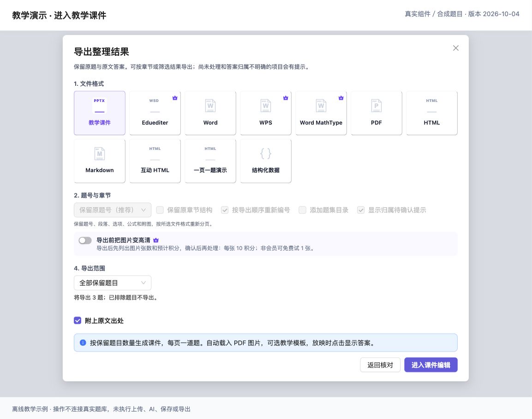Image resolution: width=532 pixels, height=419 pixels.
Task: Click the 2. 题号与章节 section heading
Action: 92,195
